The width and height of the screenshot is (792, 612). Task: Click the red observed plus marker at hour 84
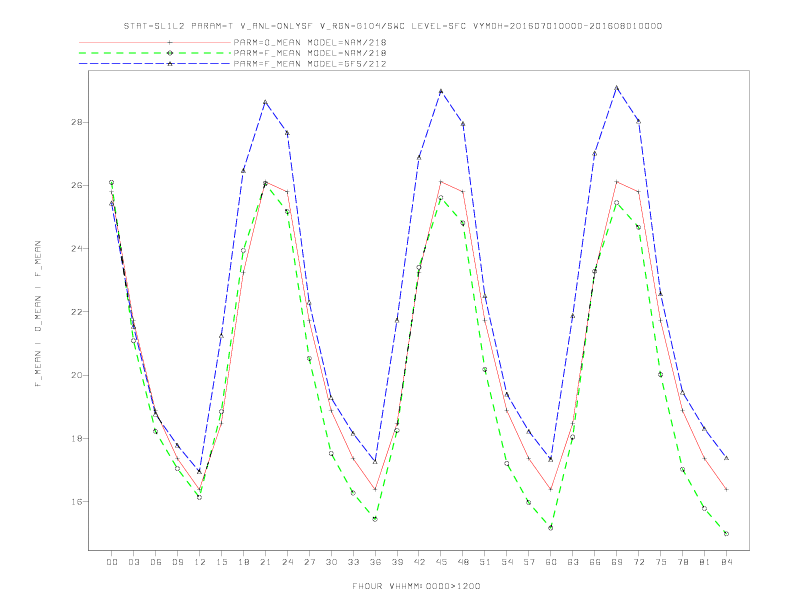click(726, 489)
